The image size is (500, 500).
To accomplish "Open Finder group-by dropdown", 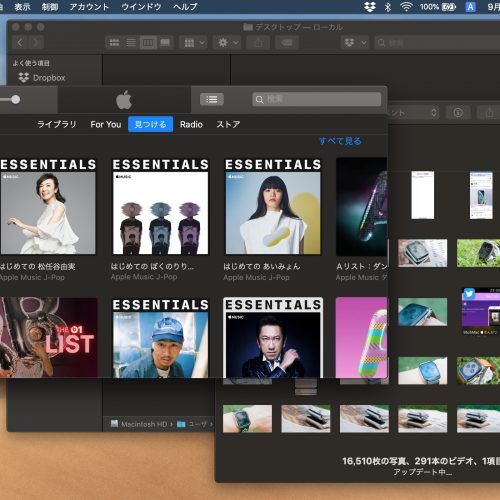I will pos(194,43).
